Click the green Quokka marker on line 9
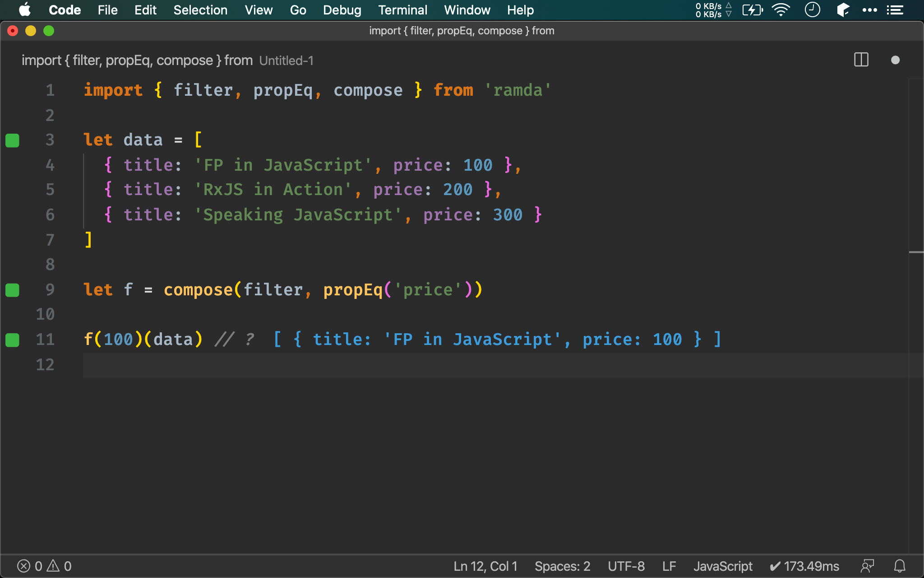The width and height of the screenshot is (924, 578). tap(12, 290)
